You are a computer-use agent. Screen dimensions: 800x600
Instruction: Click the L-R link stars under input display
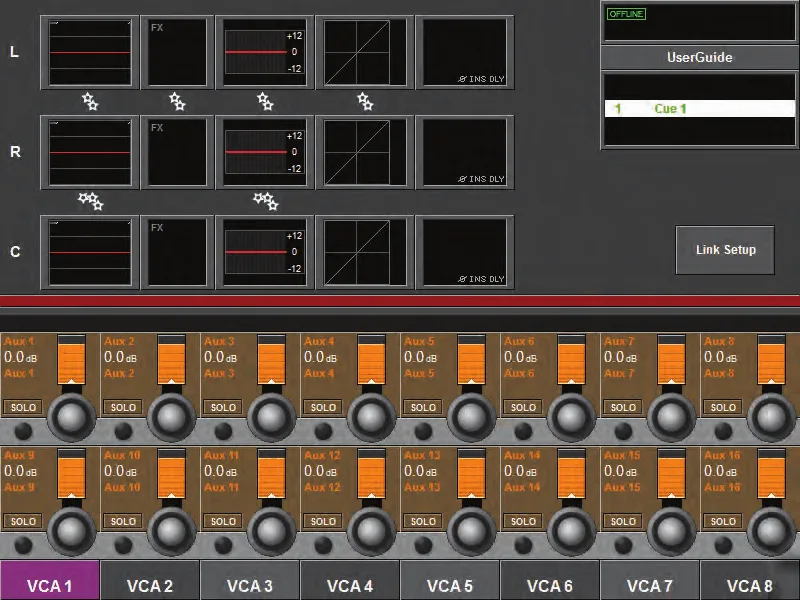(x=90, y=101)
